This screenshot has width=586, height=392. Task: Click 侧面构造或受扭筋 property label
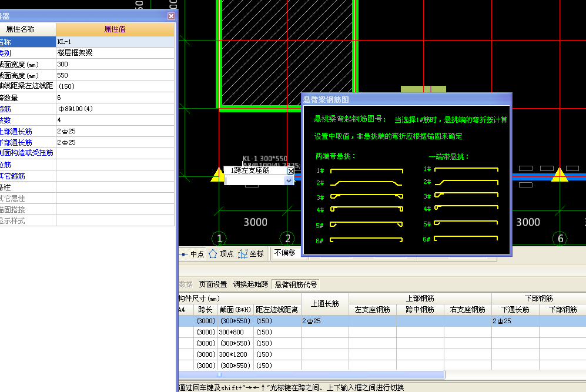[x=26, y=153]
